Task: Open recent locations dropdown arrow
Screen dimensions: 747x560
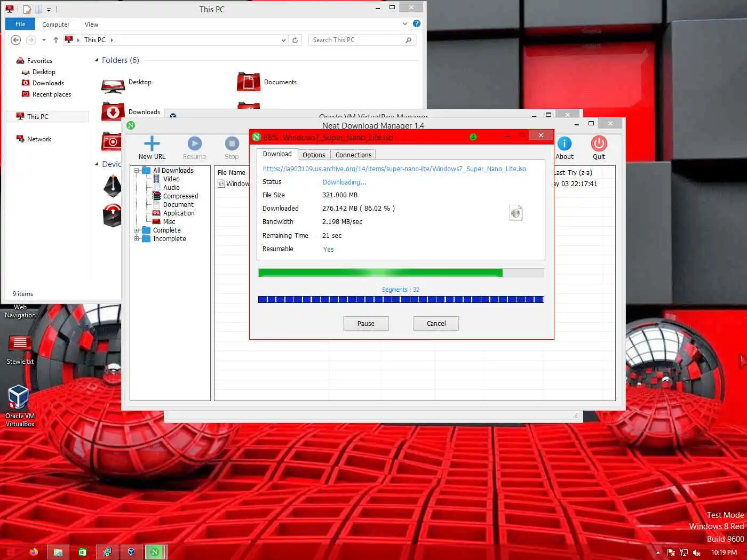Action: 44,40
